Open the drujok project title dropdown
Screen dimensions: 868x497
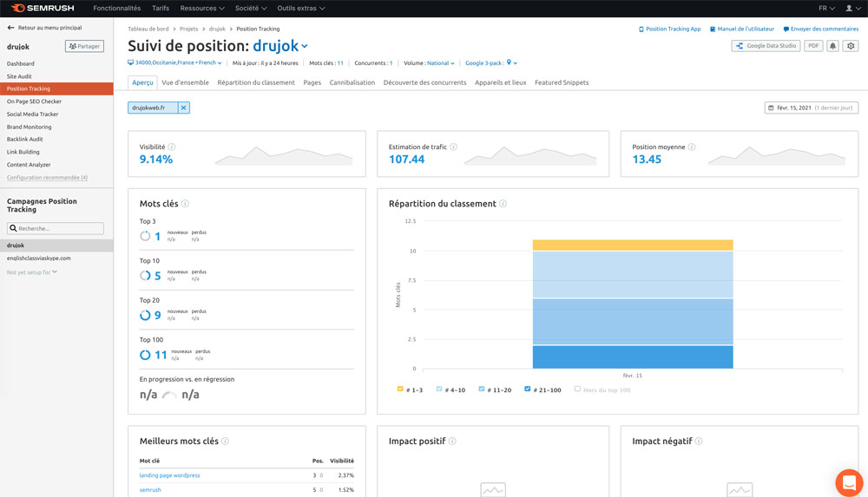[280, 46]
